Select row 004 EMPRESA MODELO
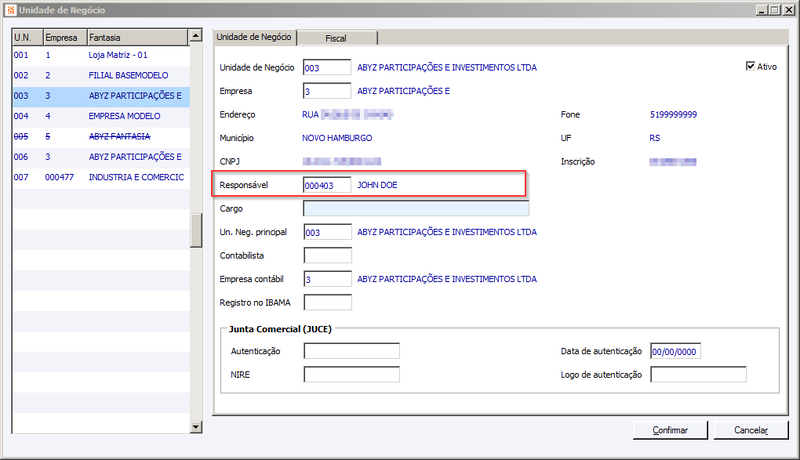800x460 pixels. pos(101,116)
